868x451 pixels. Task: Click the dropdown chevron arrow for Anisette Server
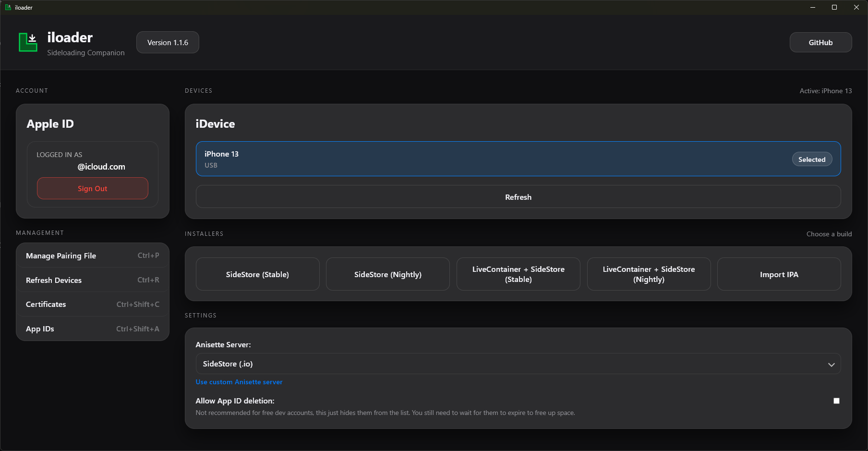[831, 365]
